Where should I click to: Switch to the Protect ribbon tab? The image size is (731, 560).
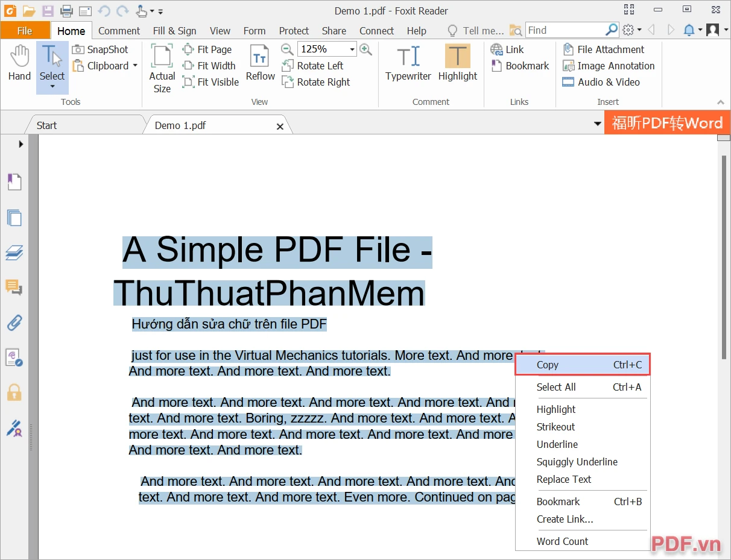(x=294, y=31)
